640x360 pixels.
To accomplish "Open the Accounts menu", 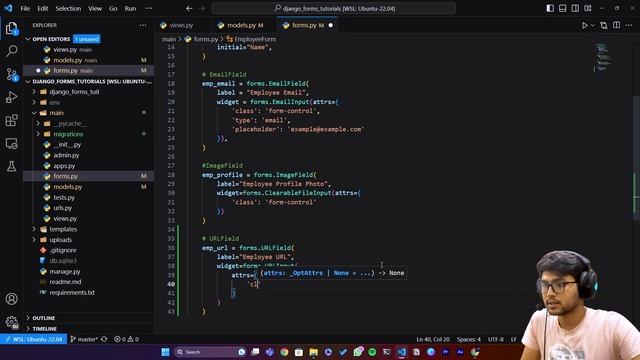I will click(x=11, y=299).
